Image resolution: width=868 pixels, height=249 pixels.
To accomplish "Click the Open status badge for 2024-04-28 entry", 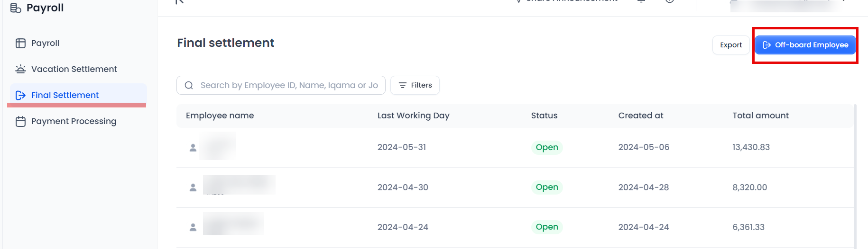I will 546,187.
